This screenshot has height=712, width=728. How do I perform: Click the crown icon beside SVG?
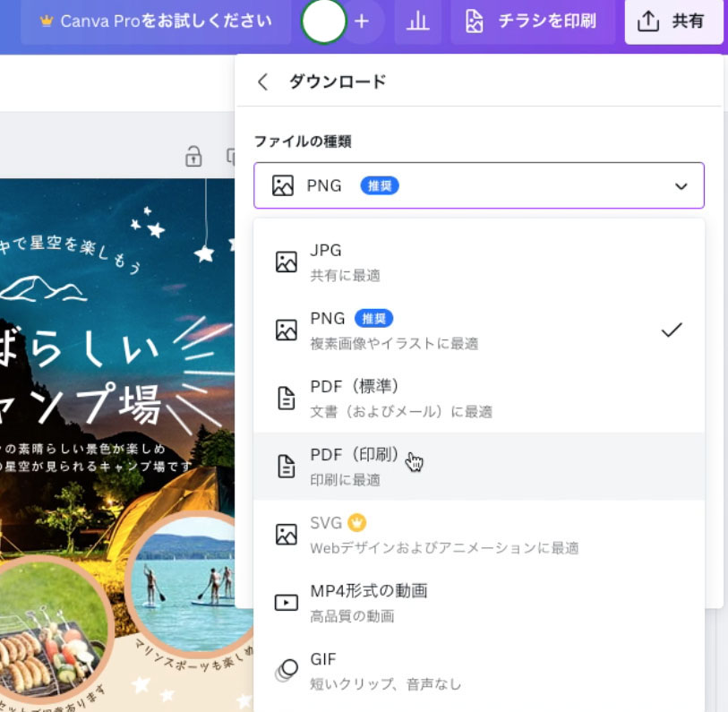pos(356,523)
